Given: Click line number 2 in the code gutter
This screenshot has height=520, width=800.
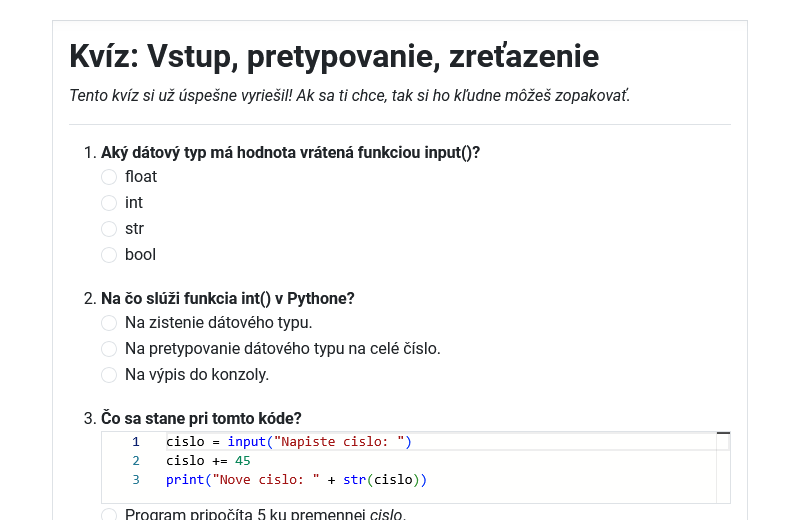Looking at the screenshot, I should pyautogui.click(x=136, y=461).
